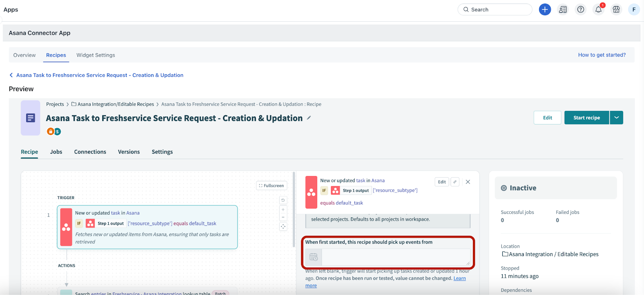644x295 pixels.
Task: Open the notifications bell
Action: (599, 9)
